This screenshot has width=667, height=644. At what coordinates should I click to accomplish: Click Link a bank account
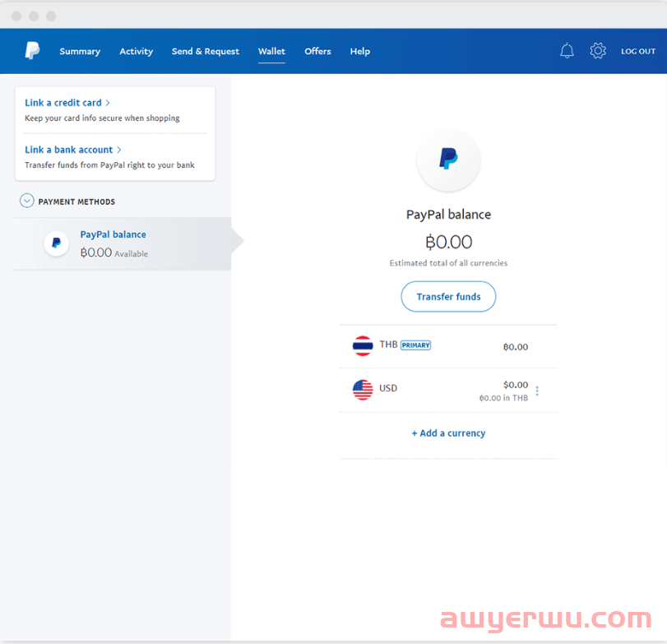[x=72, y=150]
